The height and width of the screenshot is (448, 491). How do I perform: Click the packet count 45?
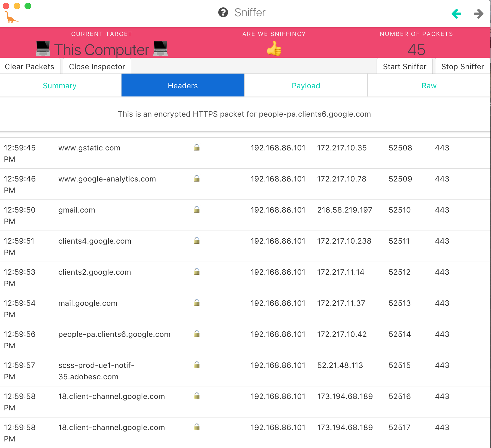[416, 50]
